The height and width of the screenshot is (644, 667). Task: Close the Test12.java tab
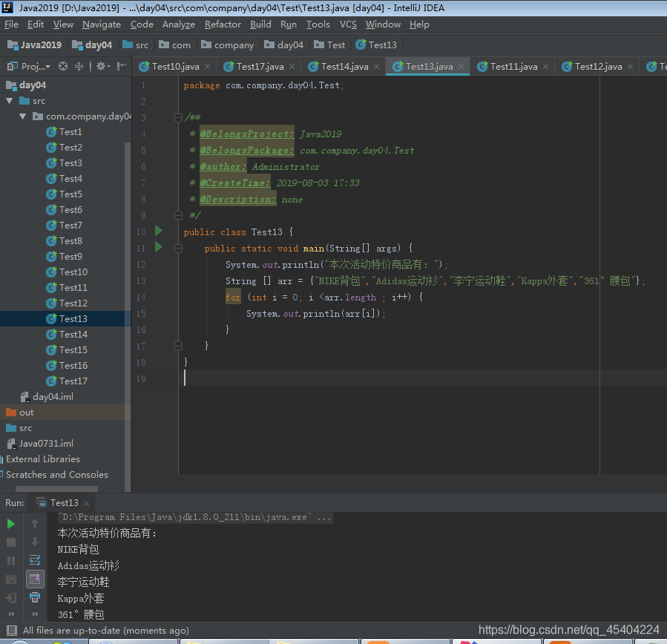[631, 66]
